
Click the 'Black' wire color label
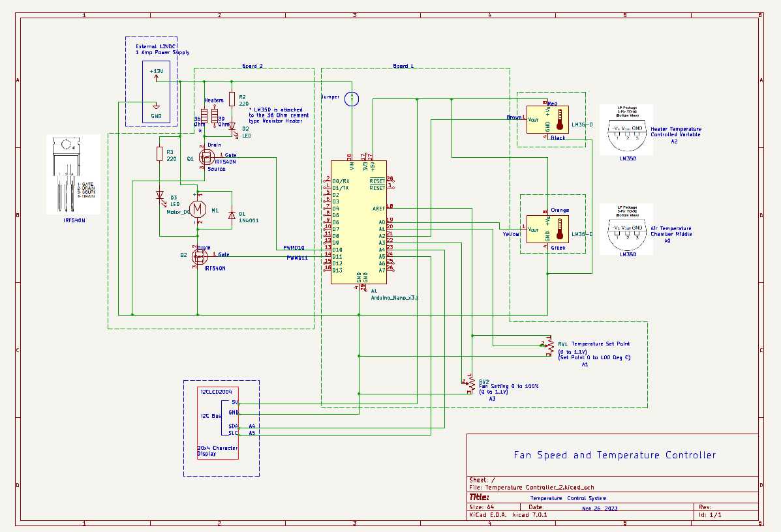tap(558, 138)
